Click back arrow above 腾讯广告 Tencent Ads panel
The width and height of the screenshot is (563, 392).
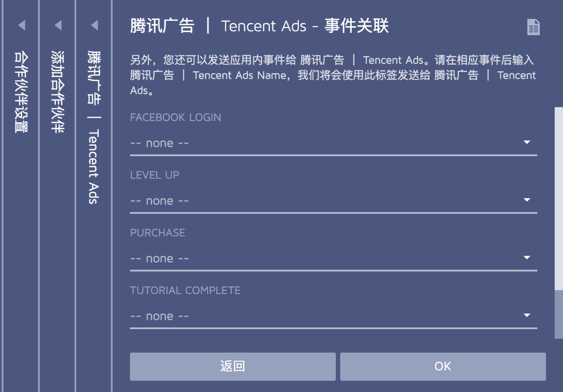coord(94,25)
